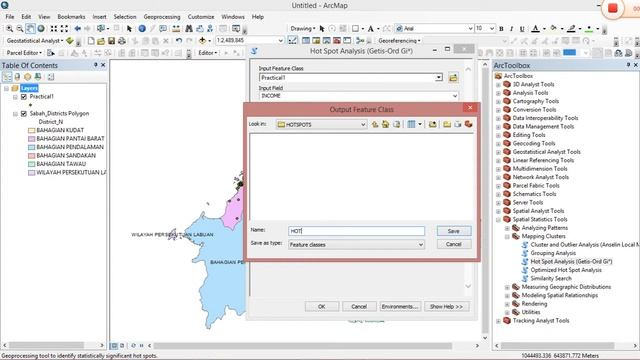This screenshot has width=640, height=360.
Task: Select Grouping Analysis tool
Action: 553,253
